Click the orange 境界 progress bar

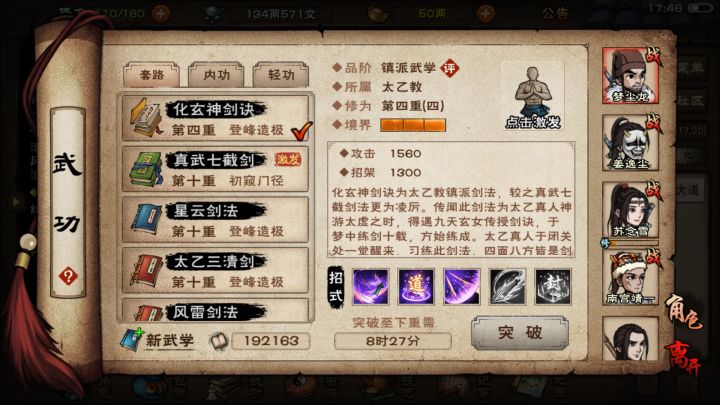pos(413,125)
